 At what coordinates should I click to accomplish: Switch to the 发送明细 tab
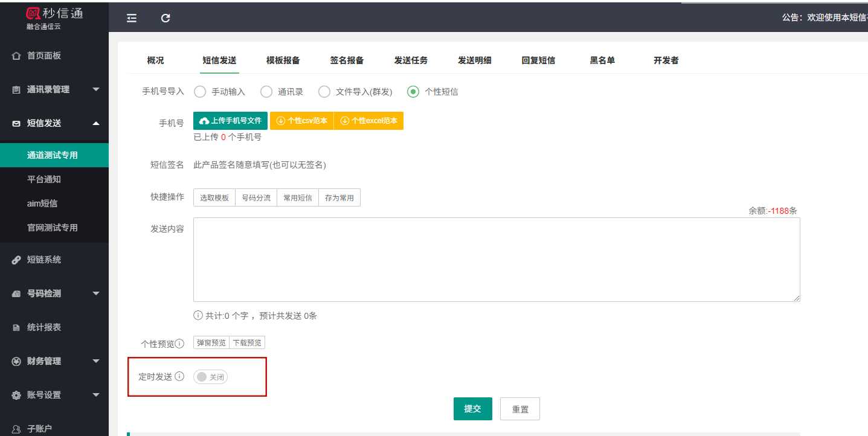click(x=475, y=60)
